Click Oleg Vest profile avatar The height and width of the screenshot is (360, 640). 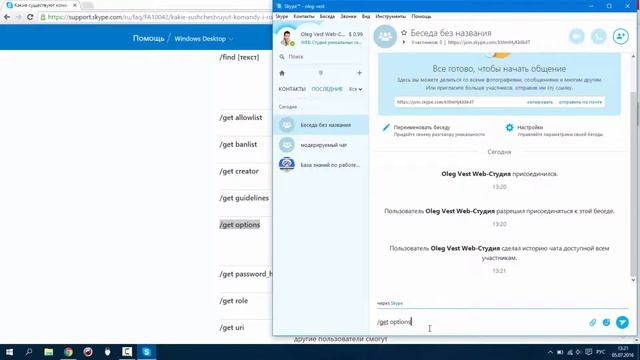tap(287, 38)
